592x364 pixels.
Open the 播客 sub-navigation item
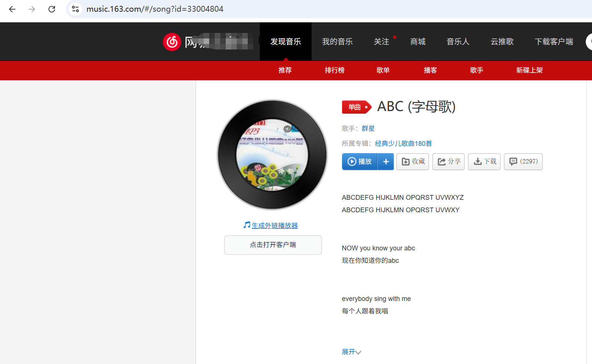click(430, 70)
